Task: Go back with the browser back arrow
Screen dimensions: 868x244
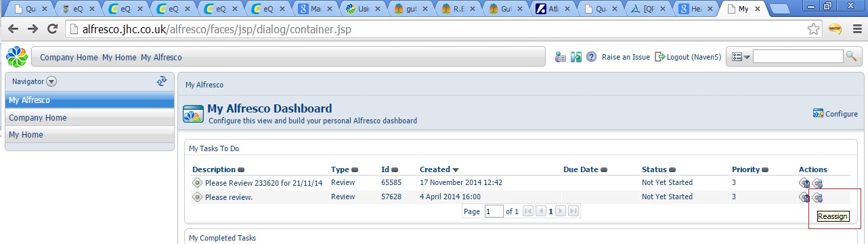Action: tap(13, 30)
